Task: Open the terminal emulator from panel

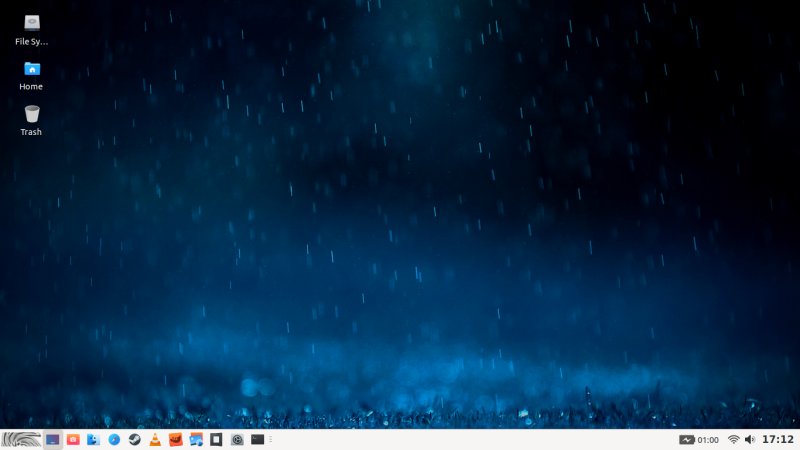Action: click(x=258, y=439)
